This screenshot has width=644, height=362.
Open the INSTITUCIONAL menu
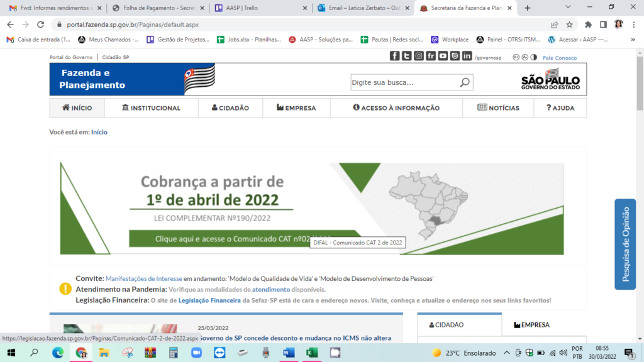(x=151, y=108)
